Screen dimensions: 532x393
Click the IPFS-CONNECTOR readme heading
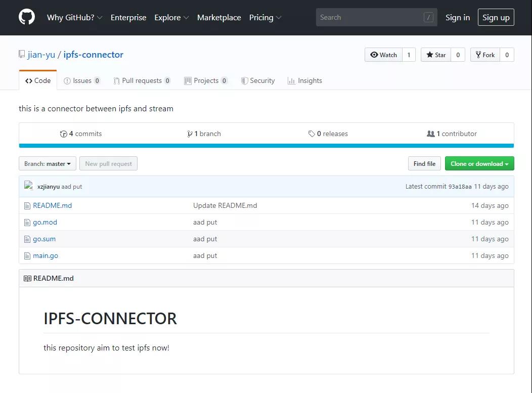[x=110, y=318]
